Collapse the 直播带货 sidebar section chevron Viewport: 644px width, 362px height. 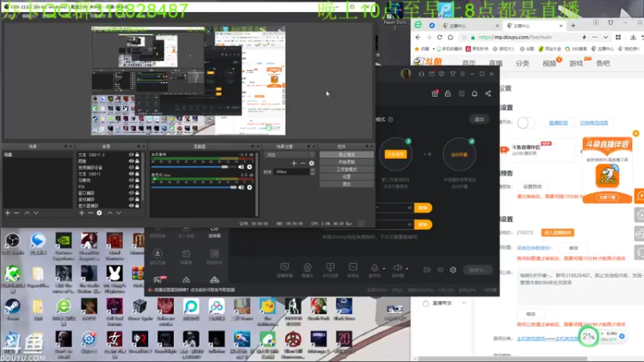464,303
